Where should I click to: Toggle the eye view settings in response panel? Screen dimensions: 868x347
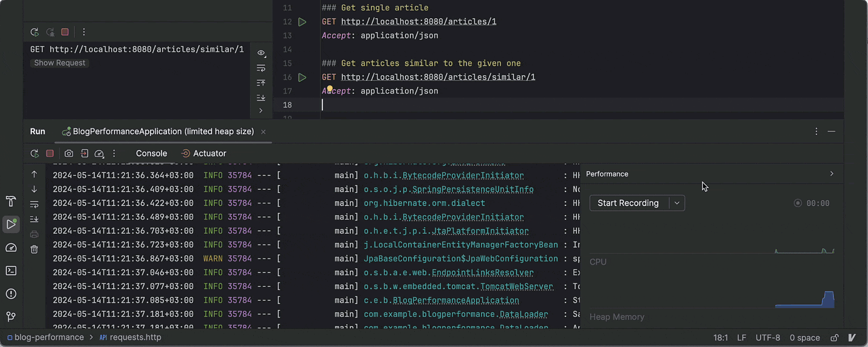(261, 53)
